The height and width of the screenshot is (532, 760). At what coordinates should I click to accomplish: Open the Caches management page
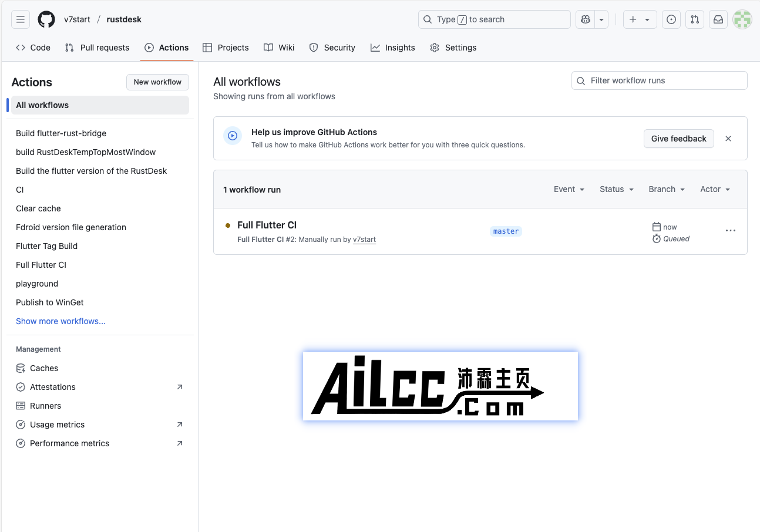pyautogui.click(x=44, y=368)
